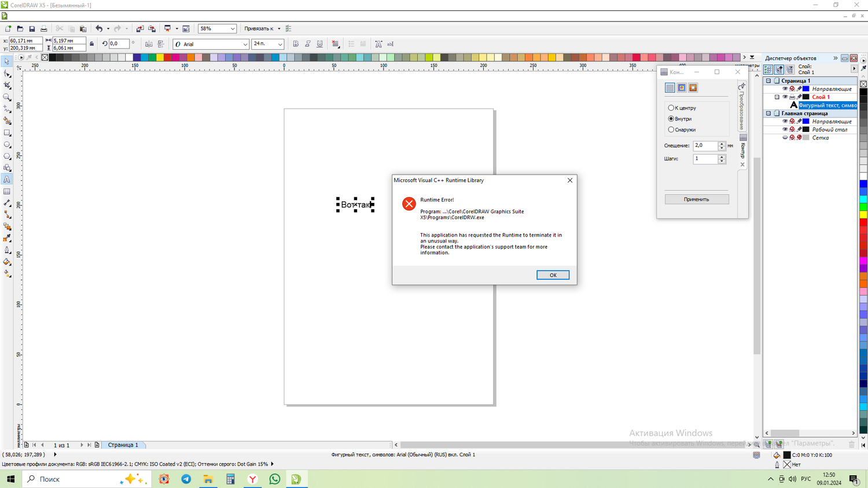Collapse the Страница 1 tree node
Viewport: 868px width, 488px height.
point(768,81)
